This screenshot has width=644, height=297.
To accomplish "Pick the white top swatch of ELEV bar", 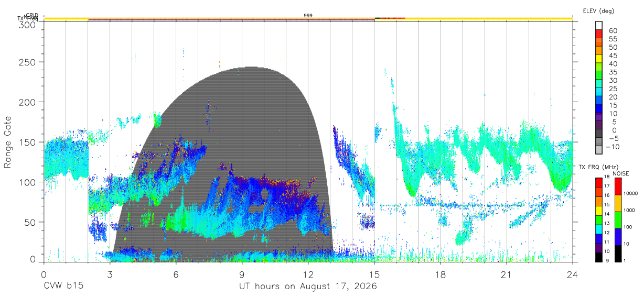I will [x=599, y=25].
